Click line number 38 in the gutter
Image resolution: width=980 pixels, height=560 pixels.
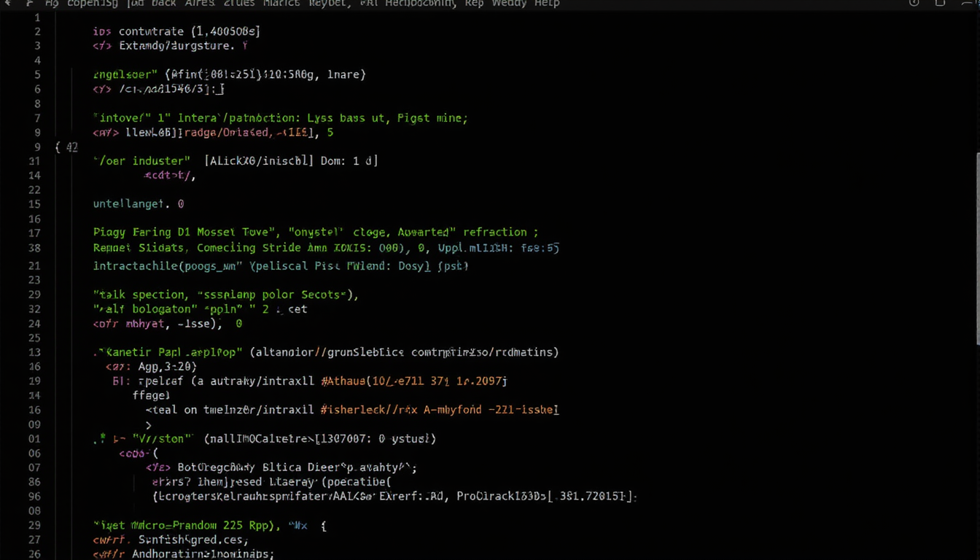[x=34, y=248]
